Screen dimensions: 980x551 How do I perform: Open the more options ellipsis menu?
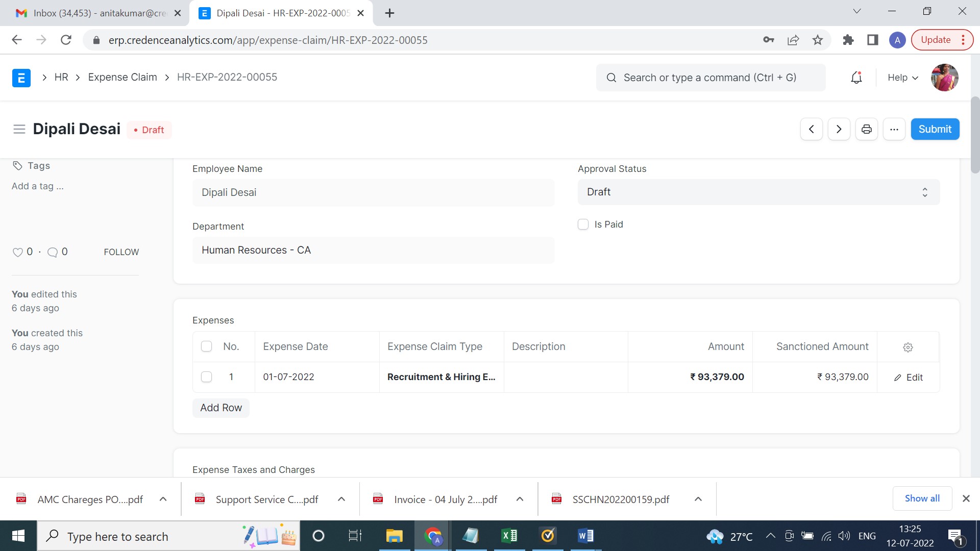click(x=894, y=129)
